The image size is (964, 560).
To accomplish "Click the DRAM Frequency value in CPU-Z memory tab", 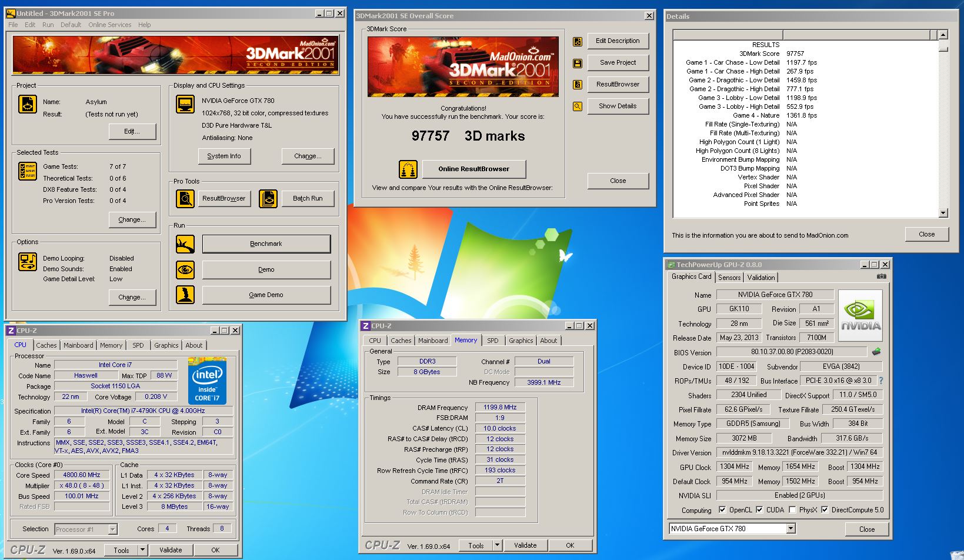I will 500,407.
